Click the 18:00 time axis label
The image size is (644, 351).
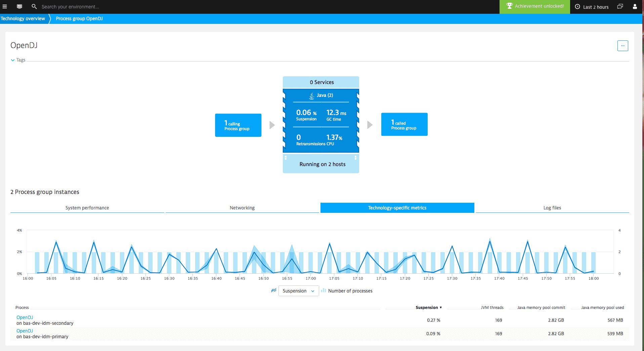[x=594, y=278]
